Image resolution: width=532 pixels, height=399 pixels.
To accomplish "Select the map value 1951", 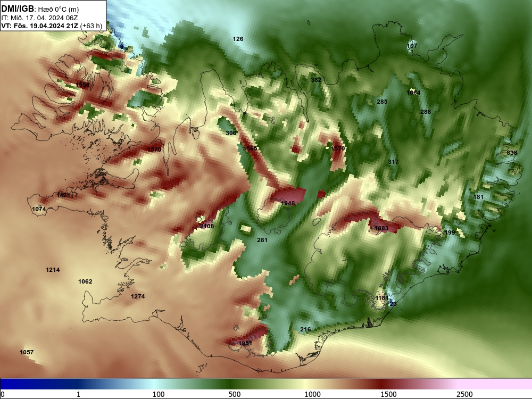I will (245, 343).
